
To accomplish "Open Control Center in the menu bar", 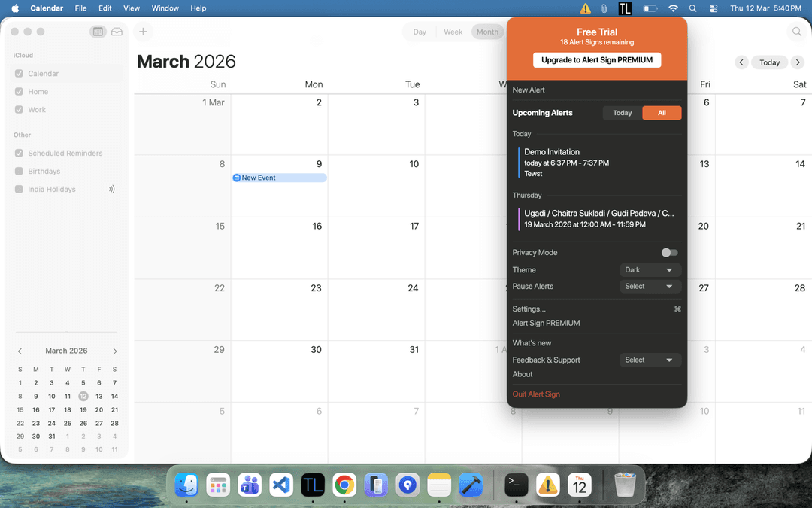I will (714, 8).
